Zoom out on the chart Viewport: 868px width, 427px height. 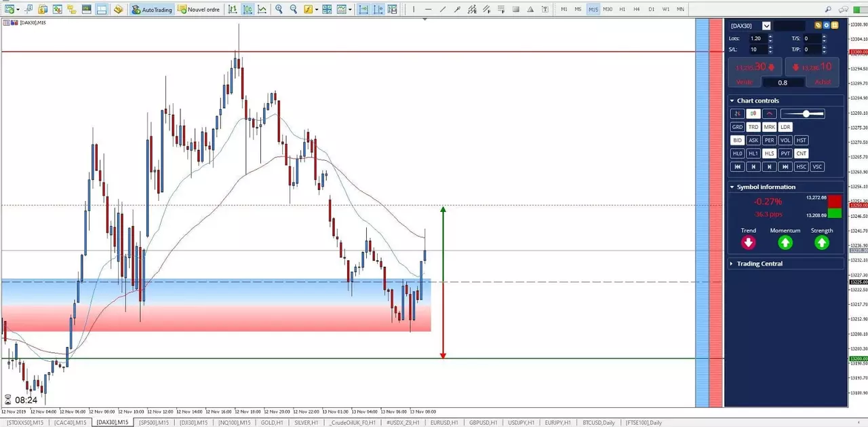[x=293, y=10]
